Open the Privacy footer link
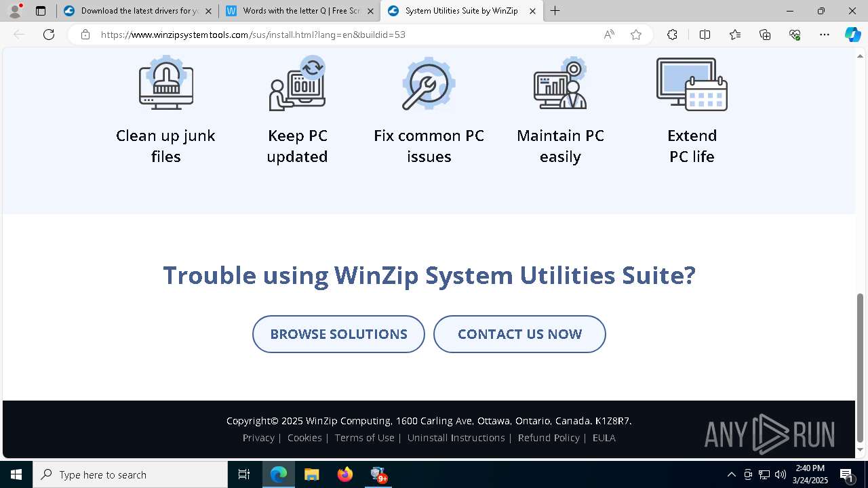 [x=258, y=438]
